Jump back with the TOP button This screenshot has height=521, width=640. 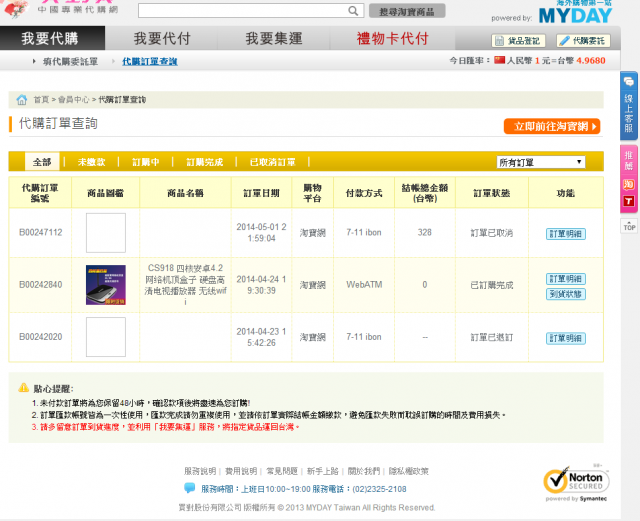point(629,225)
